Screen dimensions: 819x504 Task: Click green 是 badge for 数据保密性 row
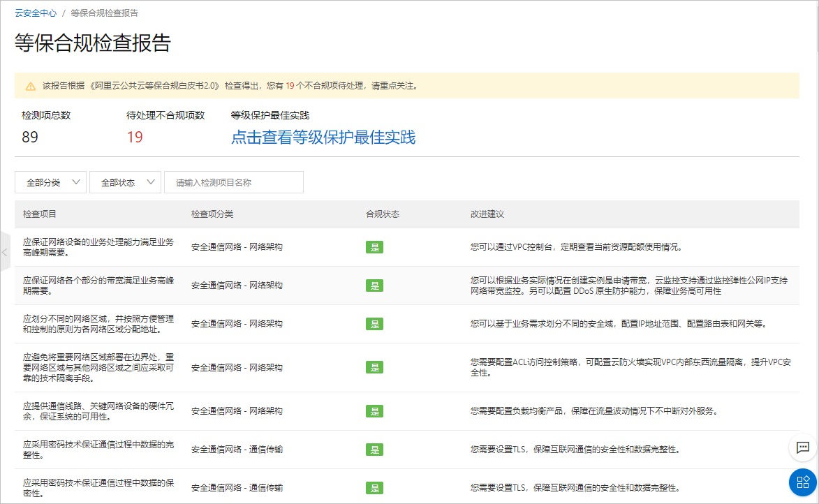point(374,488)
